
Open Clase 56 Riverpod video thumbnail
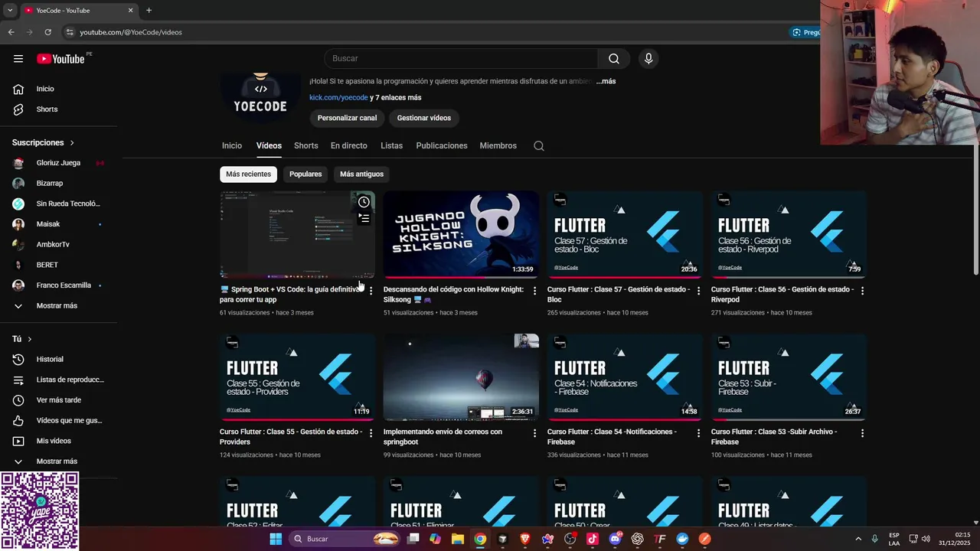coord(789,234)
